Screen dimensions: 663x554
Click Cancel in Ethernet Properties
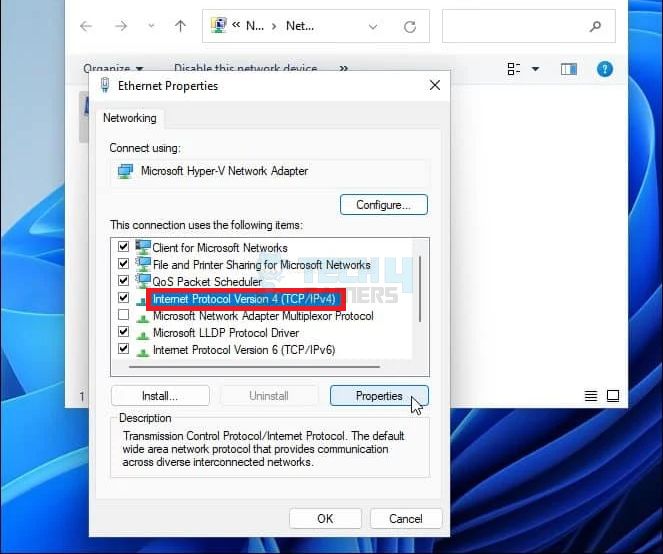[x=406, y=518]
